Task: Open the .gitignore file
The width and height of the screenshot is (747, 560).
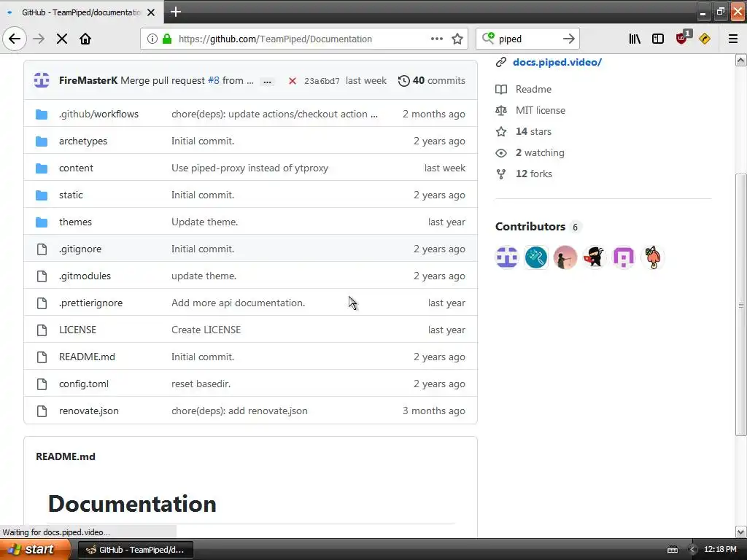Action: (x=80, y=249)
